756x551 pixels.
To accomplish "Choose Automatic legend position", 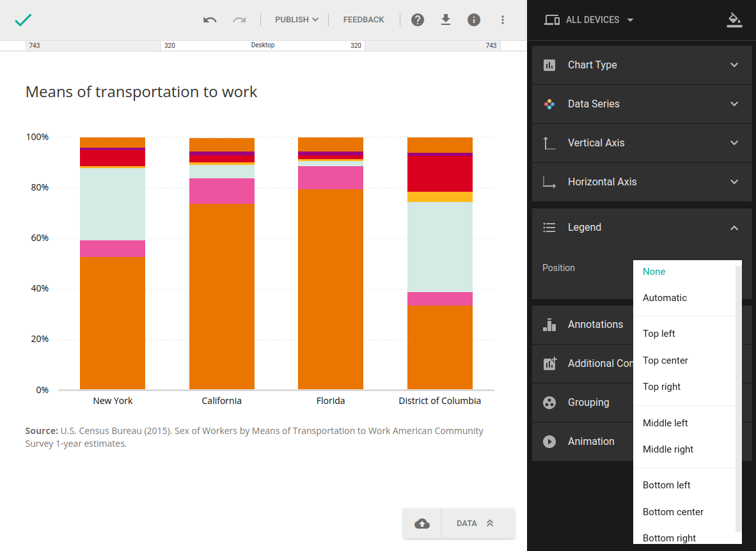I will pyautogui.click(x=665, y=298).
